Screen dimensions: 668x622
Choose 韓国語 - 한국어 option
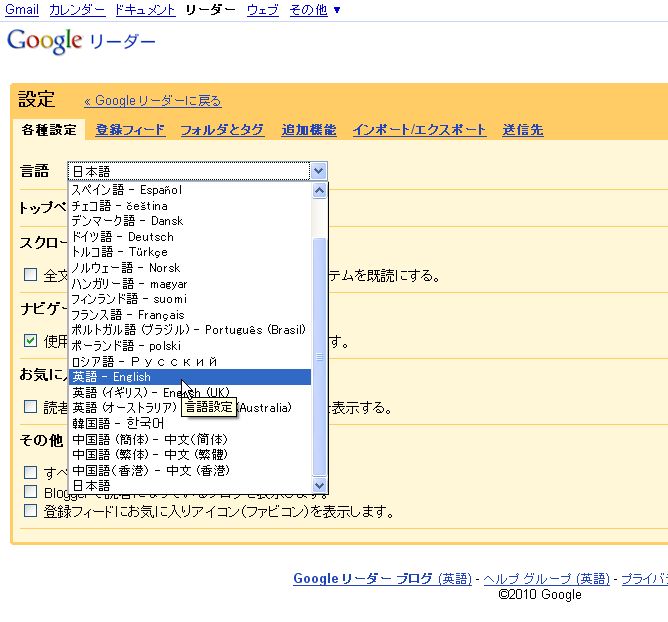[190, 423]
